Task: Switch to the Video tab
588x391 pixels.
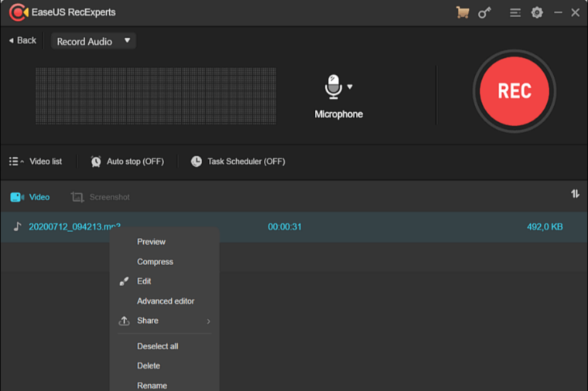Action: (x=30, y=197)
